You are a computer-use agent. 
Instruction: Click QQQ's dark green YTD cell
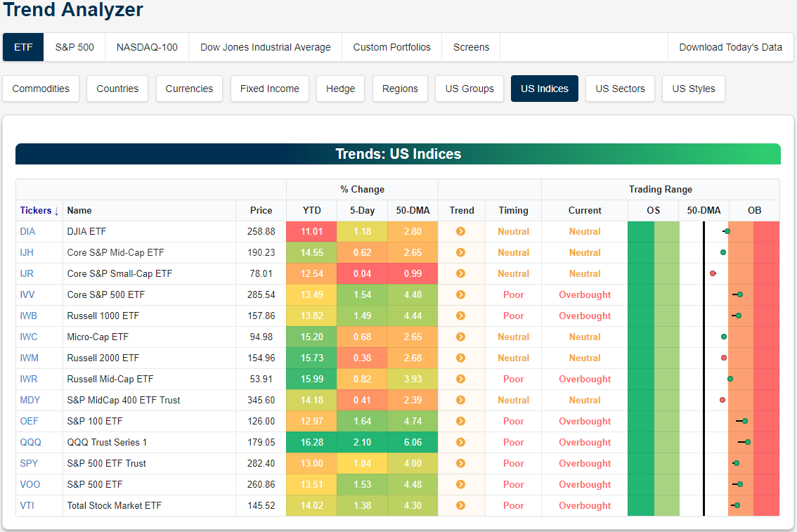click(311, 442)
